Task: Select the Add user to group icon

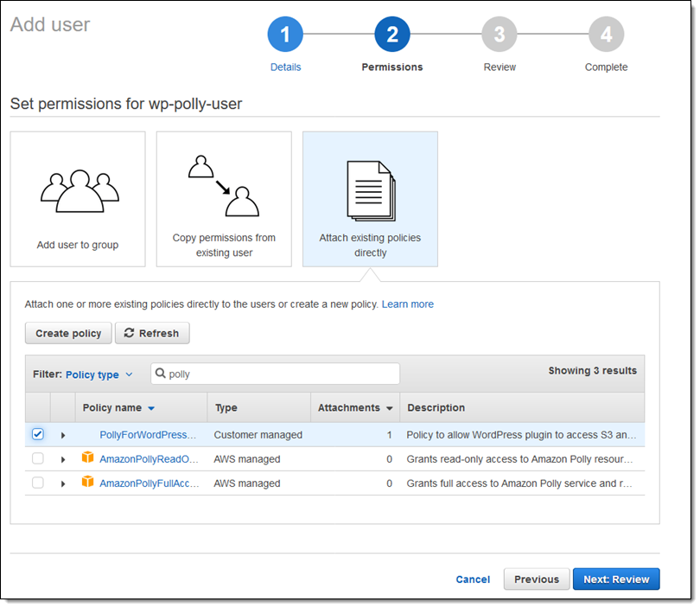Action: (78, 191)
